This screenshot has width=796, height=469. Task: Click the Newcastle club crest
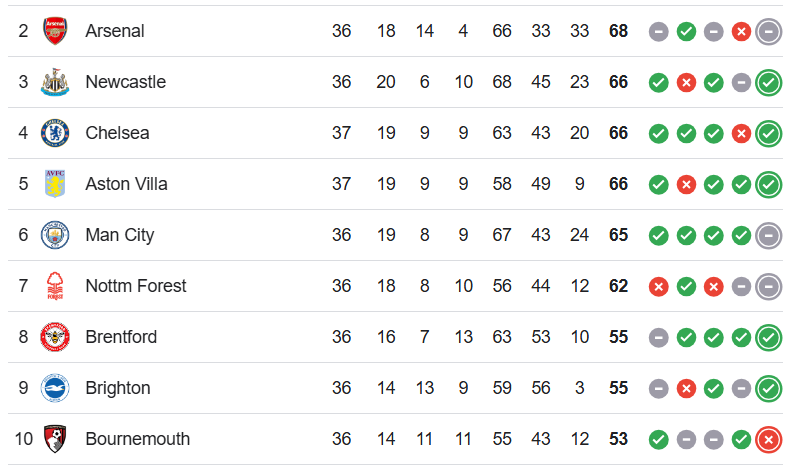click(55, 82)
